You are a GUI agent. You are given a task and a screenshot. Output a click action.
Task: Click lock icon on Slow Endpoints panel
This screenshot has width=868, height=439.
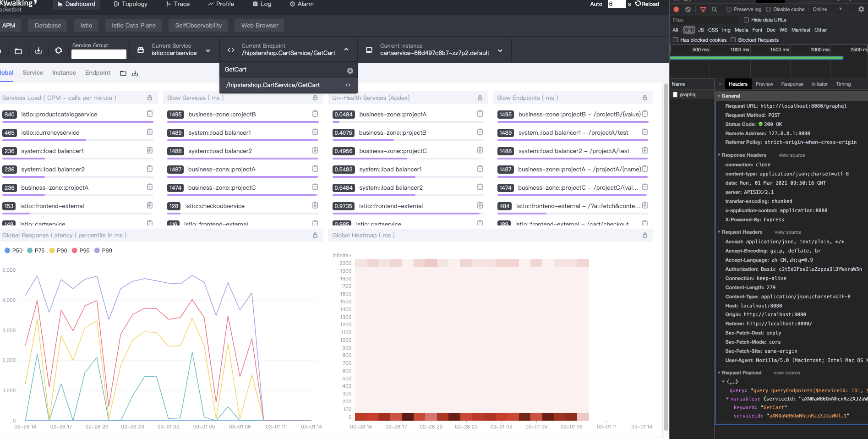645,98
